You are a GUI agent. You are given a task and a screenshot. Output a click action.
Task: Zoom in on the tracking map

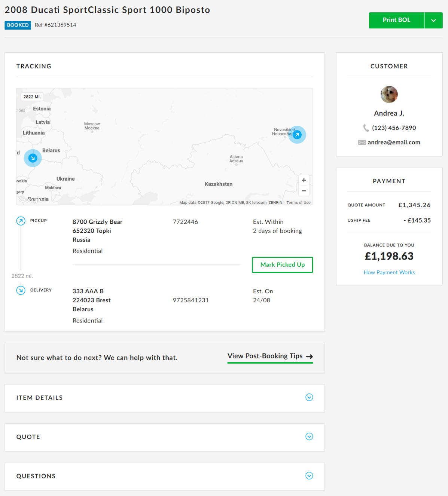point(304,180)
